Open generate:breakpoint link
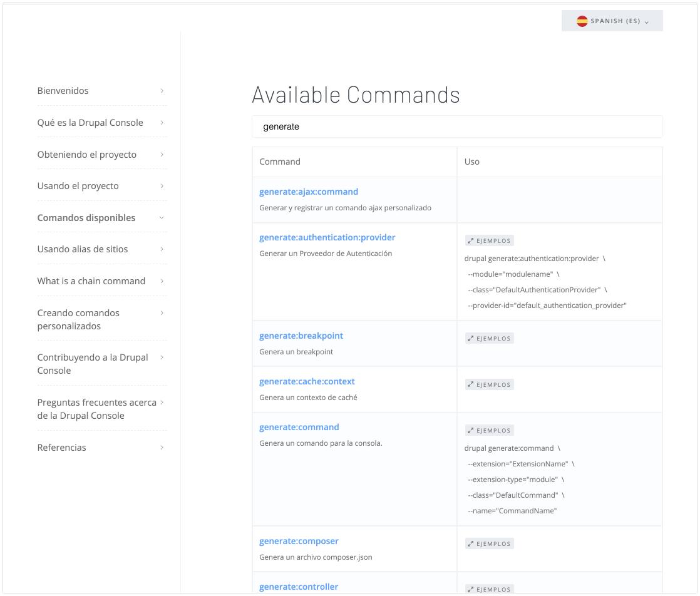This screenshot has width=700, height=596. coord(301,336)
